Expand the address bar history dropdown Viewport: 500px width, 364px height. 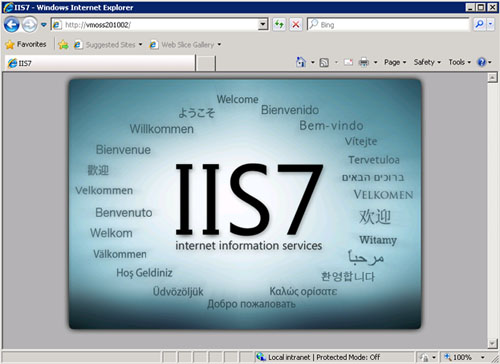263,25
